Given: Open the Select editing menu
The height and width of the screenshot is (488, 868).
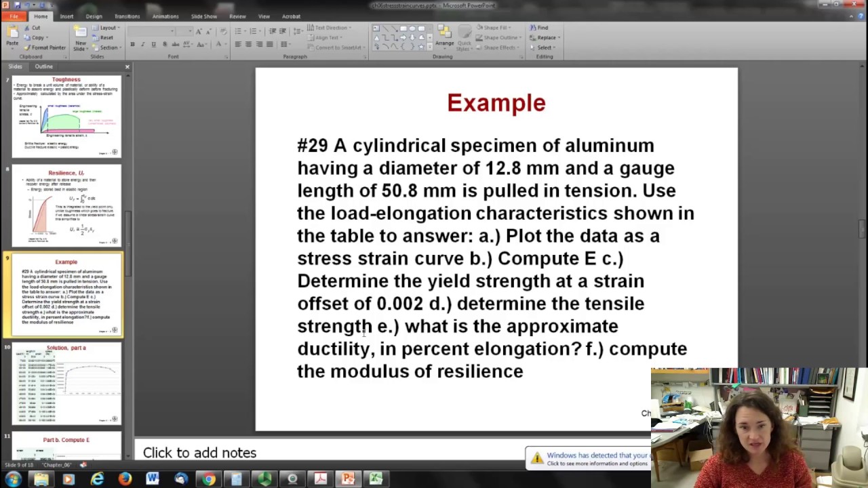Looking at the screenshot, I should click(x=543, y=47).
